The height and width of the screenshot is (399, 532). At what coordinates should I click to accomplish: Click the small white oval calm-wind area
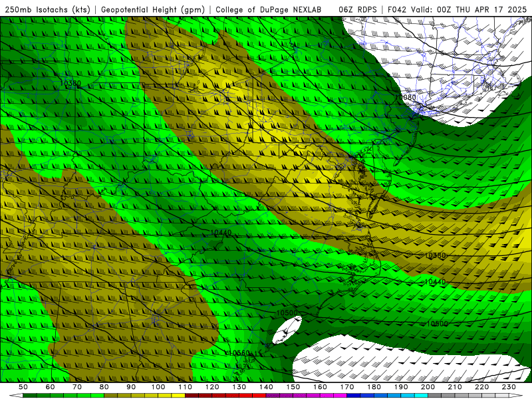tap(287, 330)
